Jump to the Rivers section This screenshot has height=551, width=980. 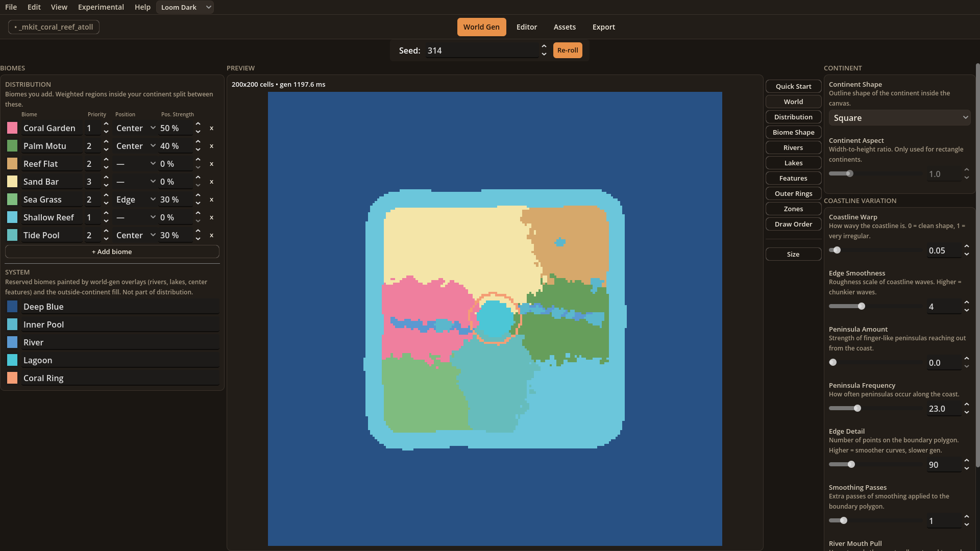pos(793,147)
